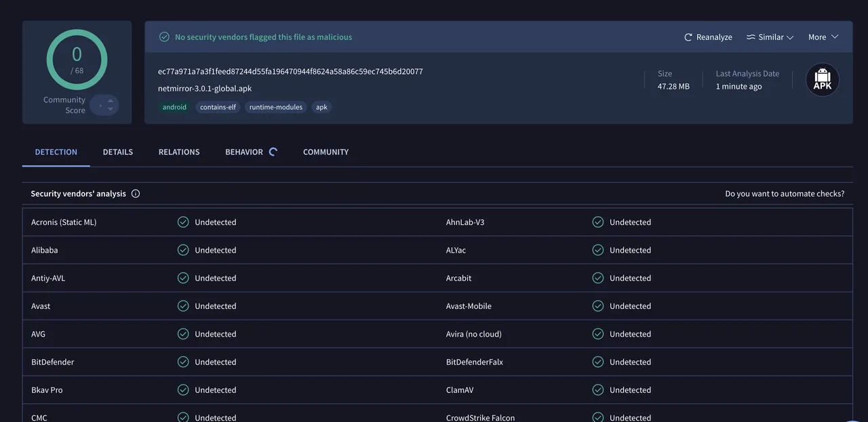Click the AVG vendor name
The width and height of the screenshot is (868, 422).
click(x=39, y=334)
